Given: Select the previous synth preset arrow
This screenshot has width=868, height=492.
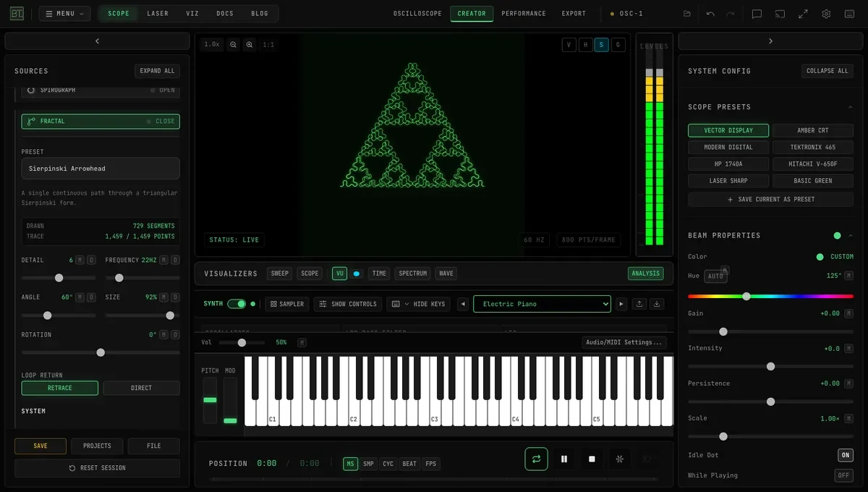Looking at the screenshot, I should pos(463,304).
